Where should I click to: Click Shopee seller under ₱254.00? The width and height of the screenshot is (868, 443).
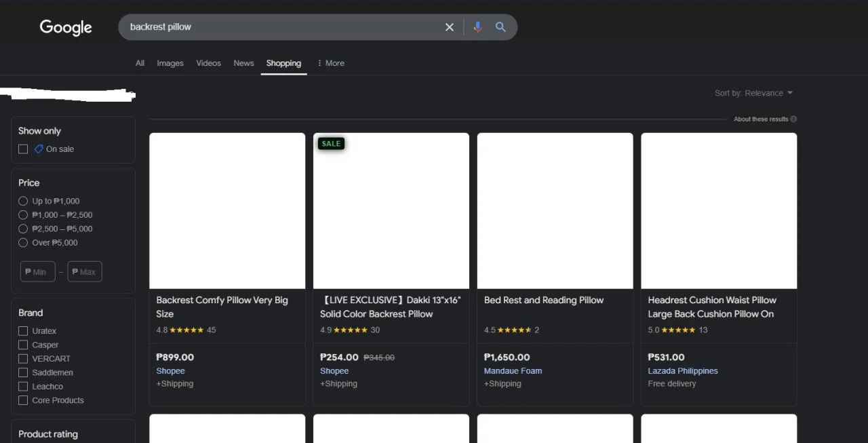(x=334, y=371)
